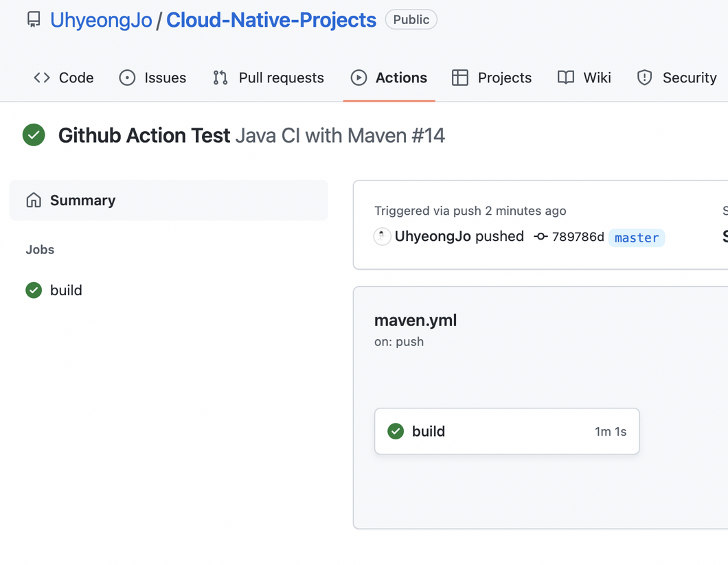Open the Cloud-Native-Projects repository link
728x565 pixels.
pyautogui.click(x=271, y=20)
